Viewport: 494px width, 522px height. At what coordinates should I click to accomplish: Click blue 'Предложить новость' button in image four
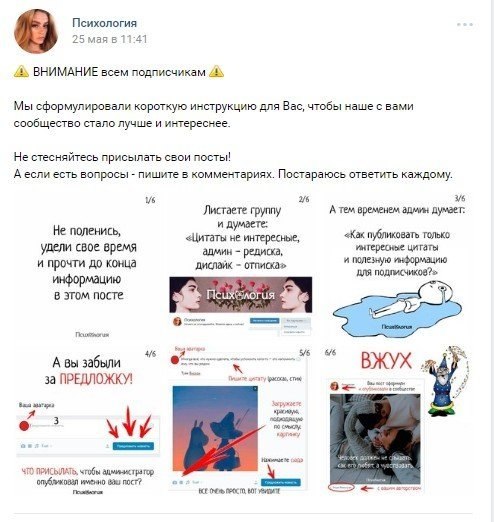tap(133, 446)
